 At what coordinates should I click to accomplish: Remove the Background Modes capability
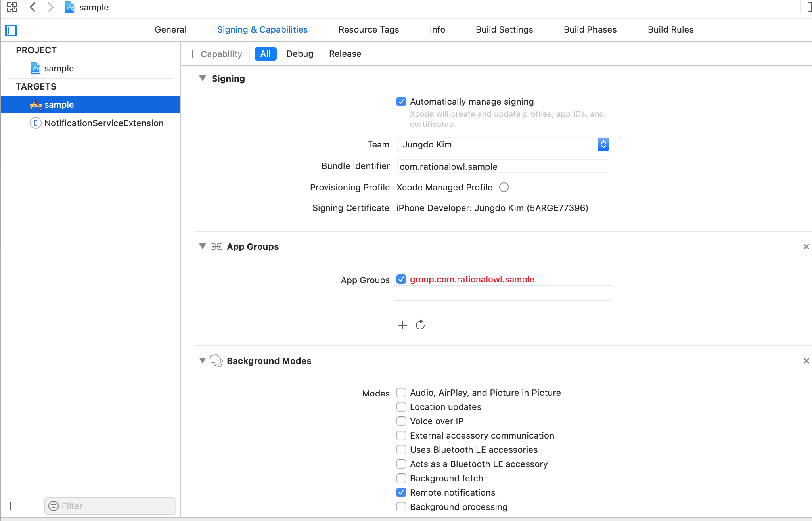806,361
